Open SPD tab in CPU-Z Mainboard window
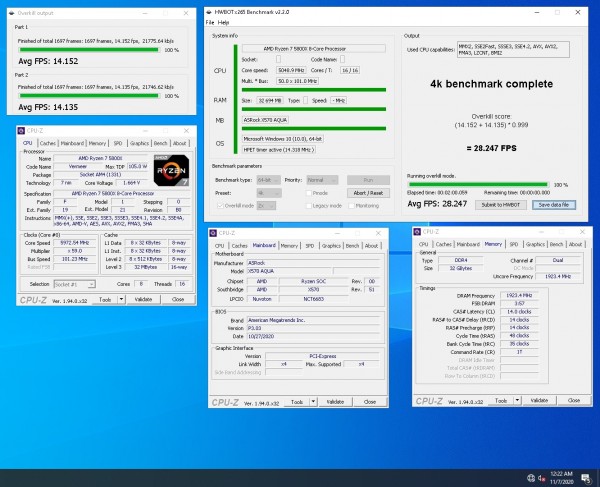The image size is (600, 487). tap(310, 246)
